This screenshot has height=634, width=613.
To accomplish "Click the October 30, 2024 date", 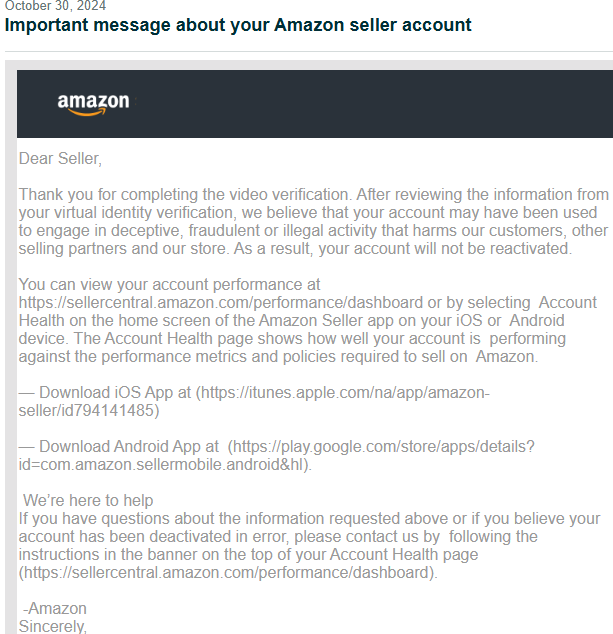I will click(x=55, y=6).
